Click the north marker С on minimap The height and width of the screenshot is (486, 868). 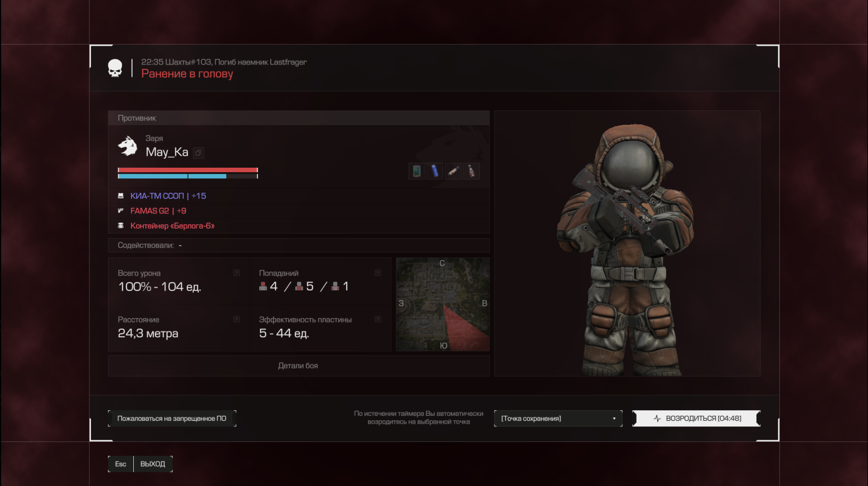(442, 263)
